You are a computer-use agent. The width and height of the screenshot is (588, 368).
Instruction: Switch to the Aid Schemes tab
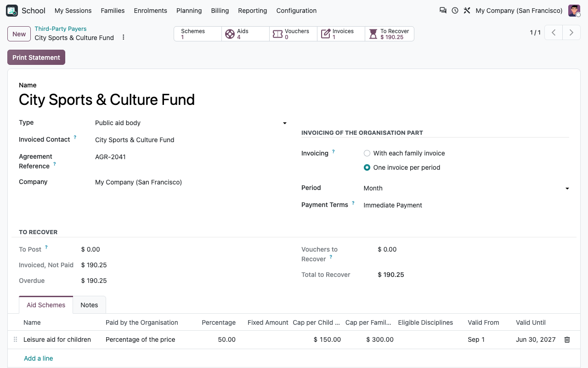[x=46, y=305]
